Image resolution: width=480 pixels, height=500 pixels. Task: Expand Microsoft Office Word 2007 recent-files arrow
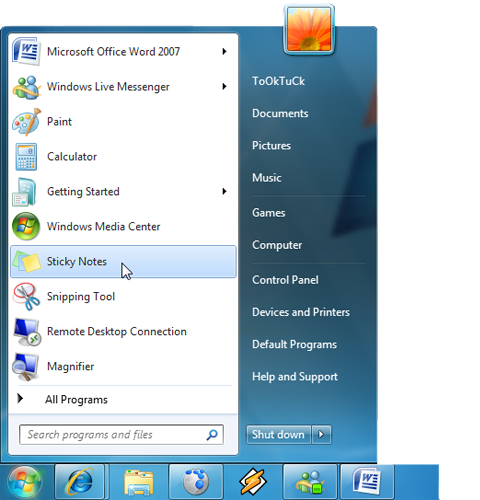(x=224, y=51)
